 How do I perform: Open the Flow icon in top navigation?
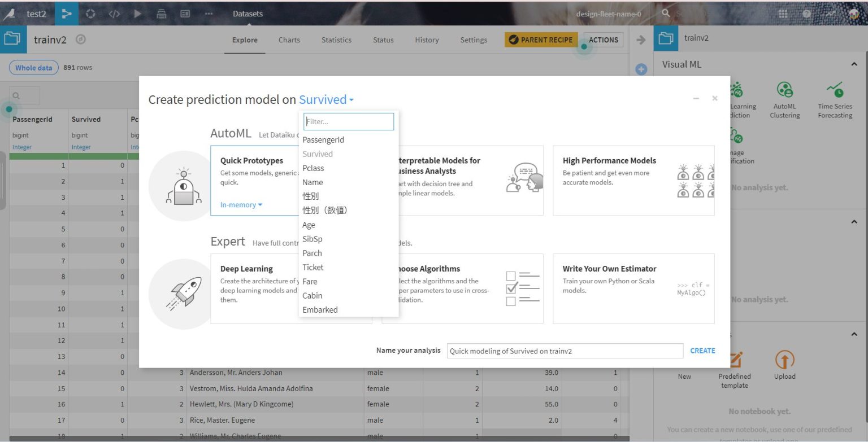pos(67,14)
